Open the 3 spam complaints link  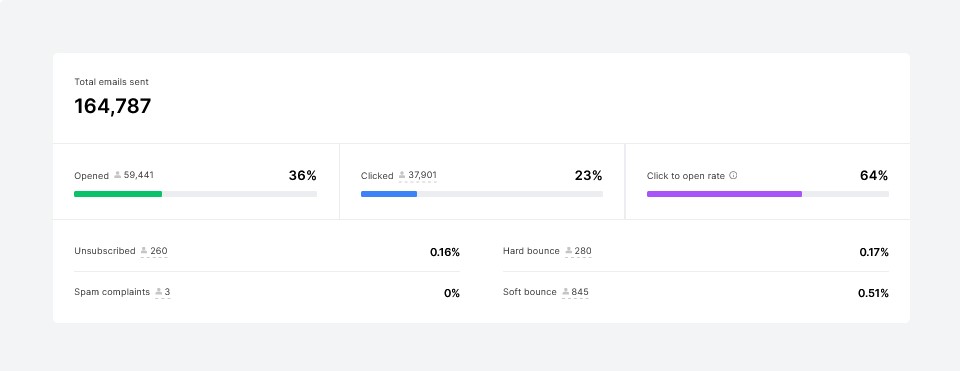click(x=167, y=292)
